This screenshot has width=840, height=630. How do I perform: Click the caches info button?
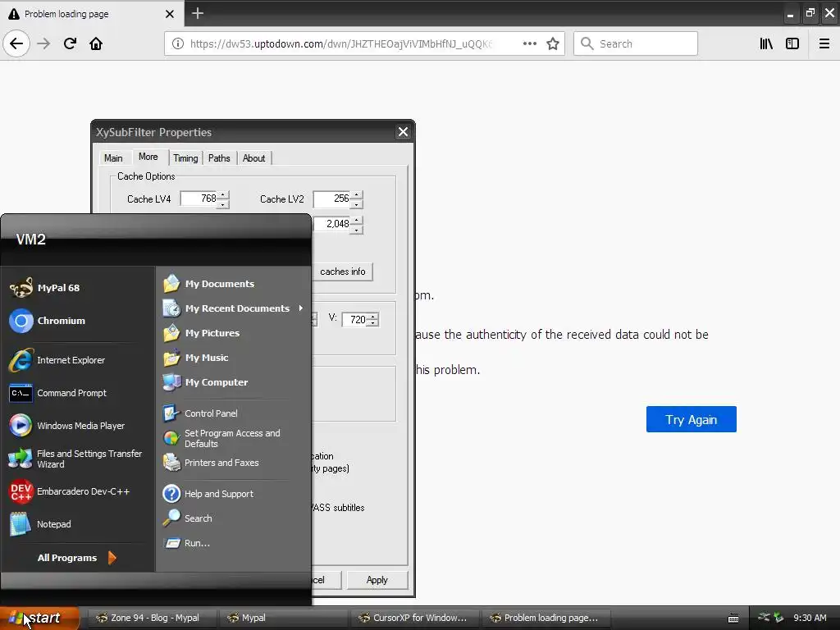pyautogui.click(x=343, y=272)
